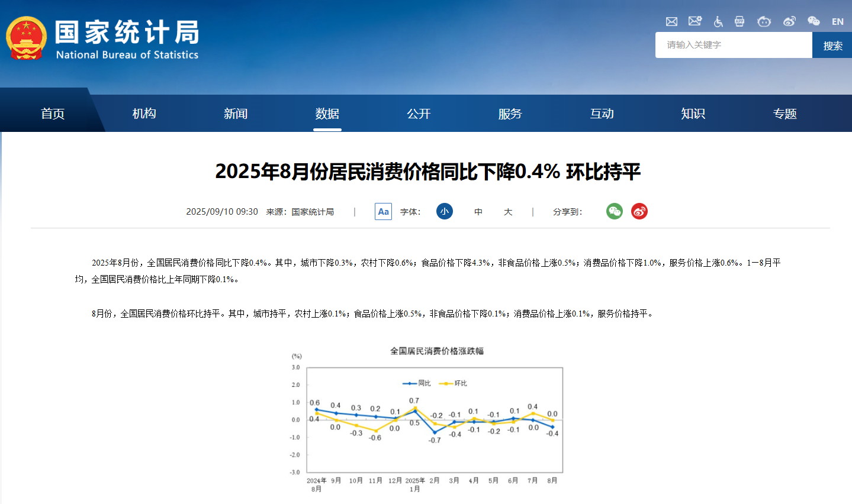Click the 环比 yellow legend entry
Viewport: 852px width, 504px height.
(453, 383)
